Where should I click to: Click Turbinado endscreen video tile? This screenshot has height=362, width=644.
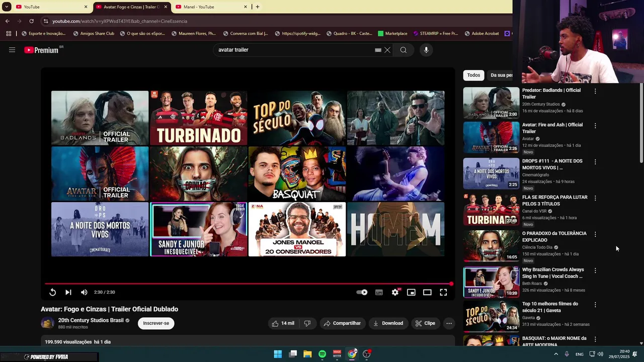pos(199,118)
